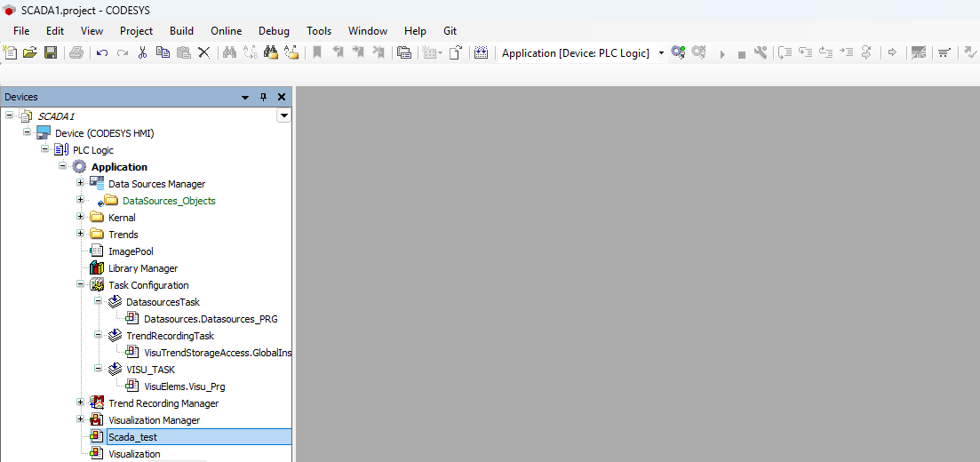Click the New Project toolbar icon
Image resolution: width=980 pixels, height=462 pixels.
(x=11, y=53)
